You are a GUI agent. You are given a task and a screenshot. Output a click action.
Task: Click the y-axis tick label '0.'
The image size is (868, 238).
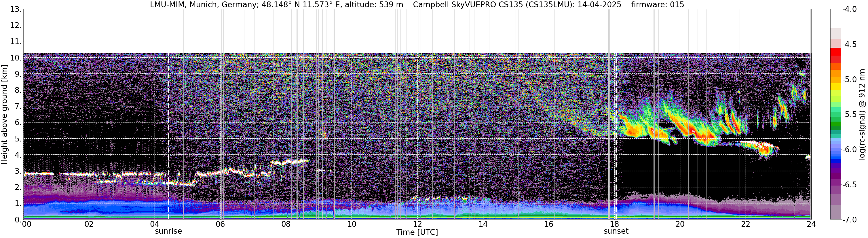pos(18,220)
